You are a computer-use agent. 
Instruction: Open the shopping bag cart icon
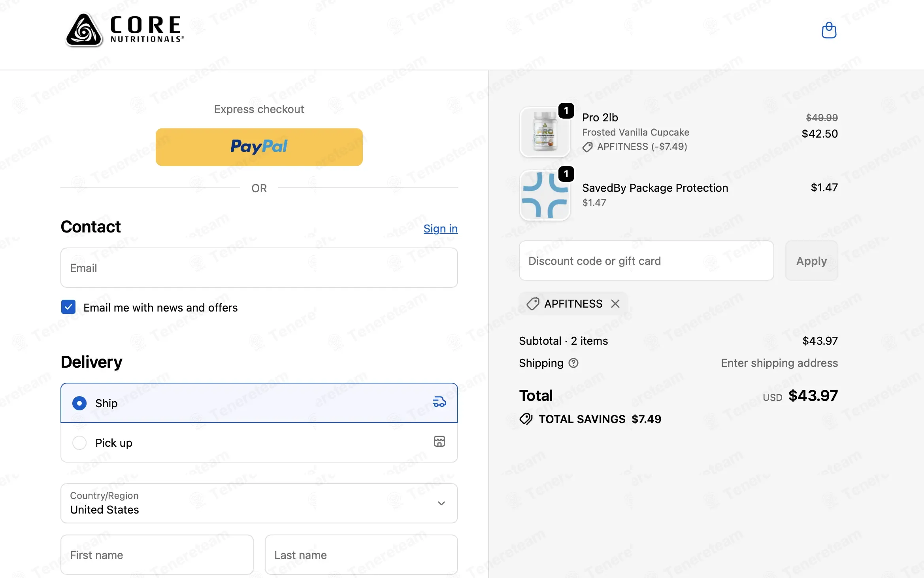829,30
